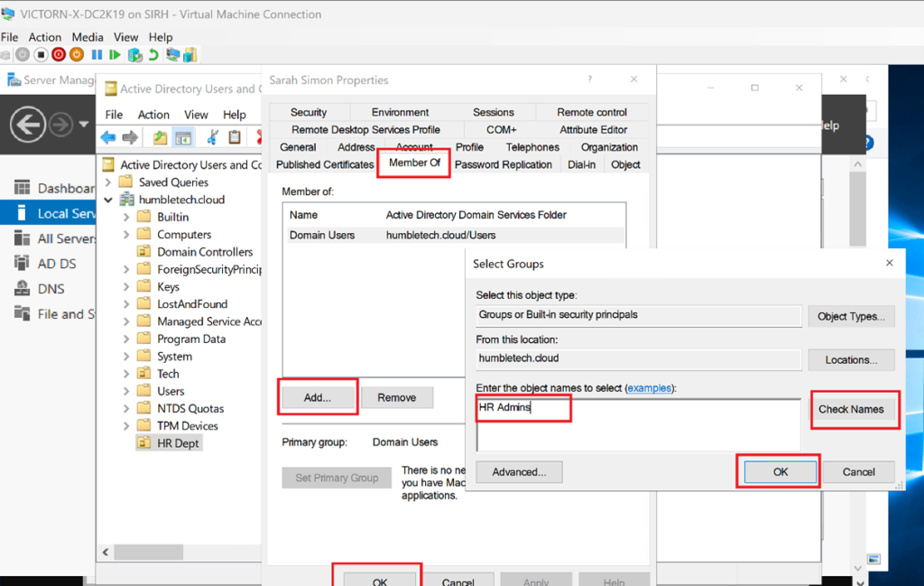Click the VM Start (grey power) toolbar icon
The height and width of the screenshot is (586, 924).
point(23,55)
